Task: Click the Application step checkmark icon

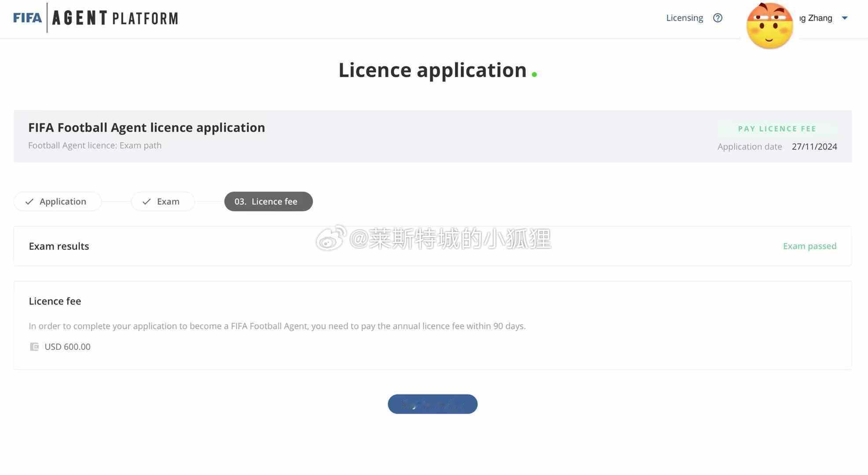Action: [x=29, y=202]
